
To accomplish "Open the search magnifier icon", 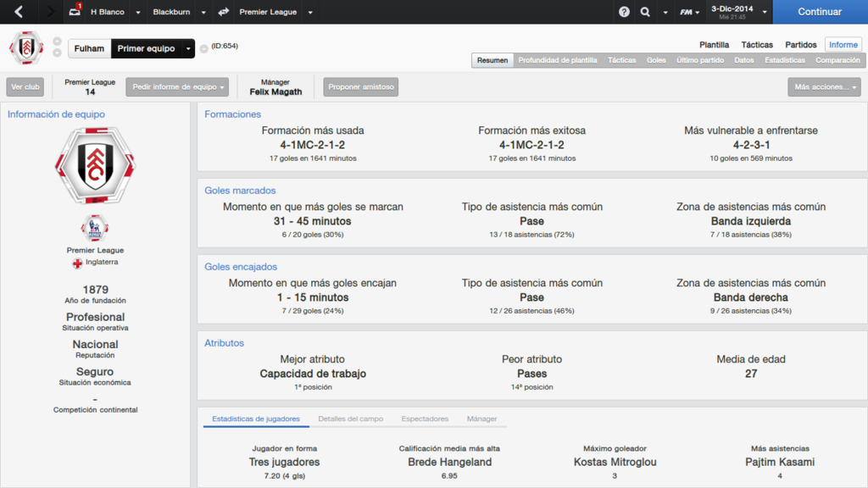I will coord(645,12).
